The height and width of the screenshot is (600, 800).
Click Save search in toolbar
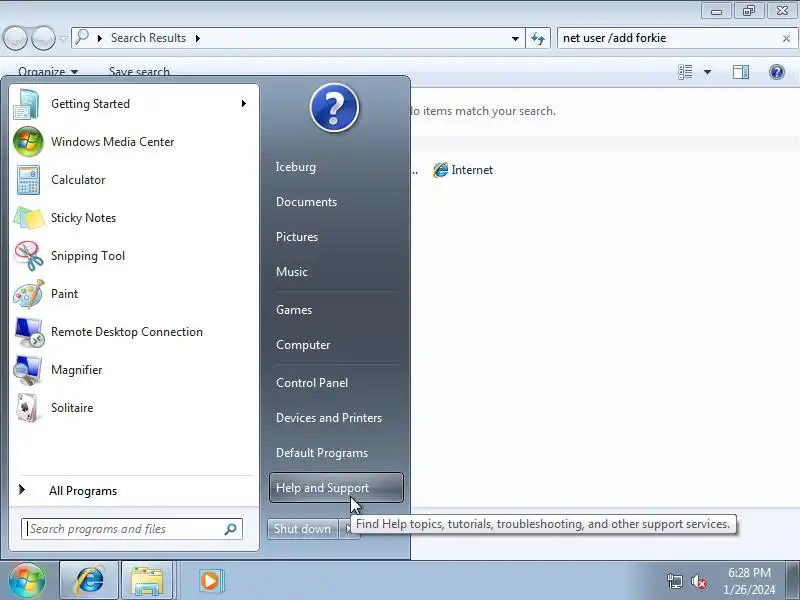pos(139,72)
